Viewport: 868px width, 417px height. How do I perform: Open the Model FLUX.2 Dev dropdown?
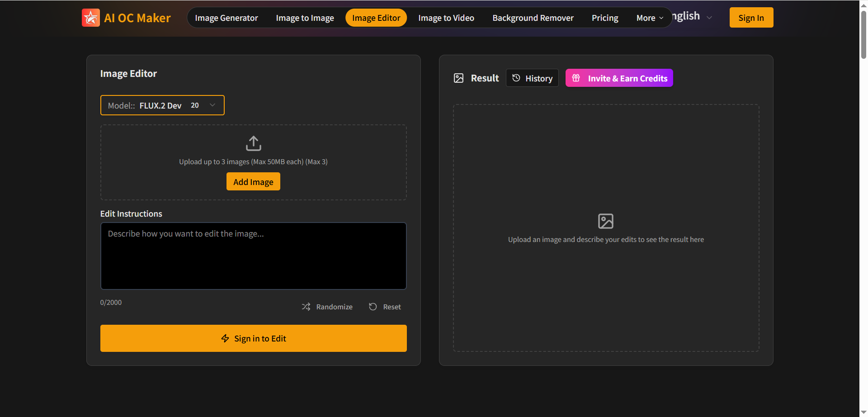click(162, 105)
